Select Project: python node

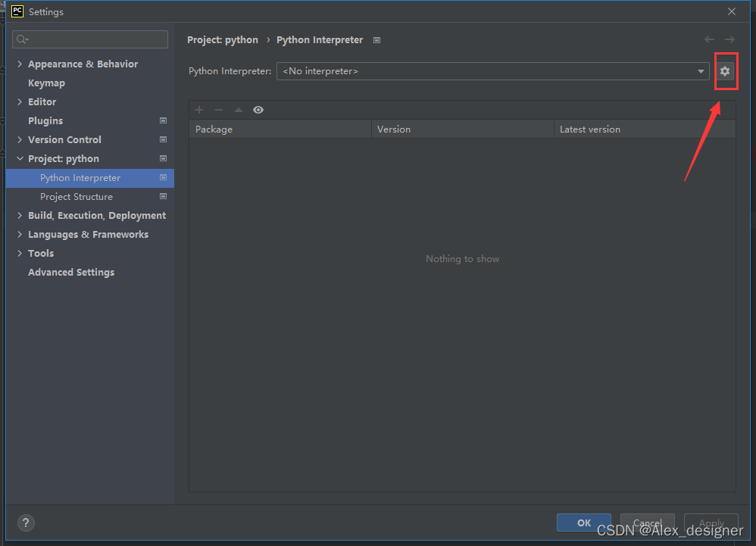pos(63,158)
